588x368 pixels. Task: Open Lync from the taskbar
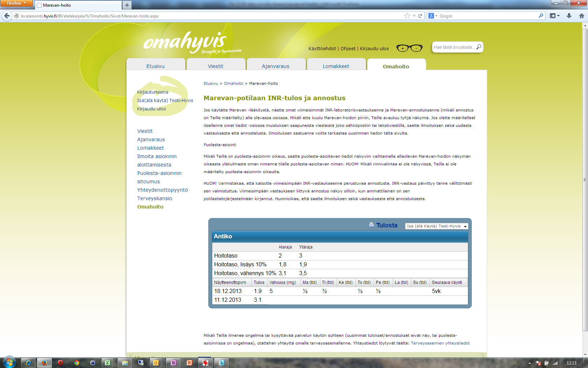point(222,363)
